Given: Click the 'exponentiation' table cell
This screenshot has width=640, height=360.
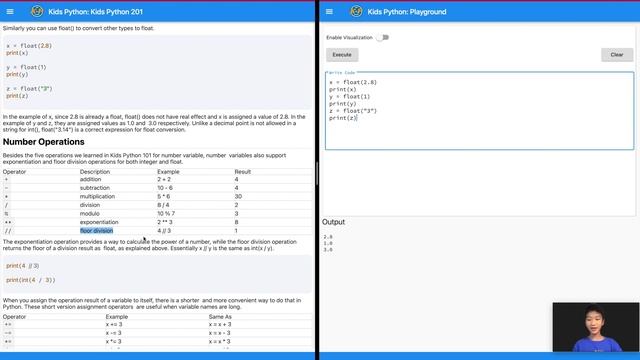Looking at the screenshot, I should (x=99, y=222).
